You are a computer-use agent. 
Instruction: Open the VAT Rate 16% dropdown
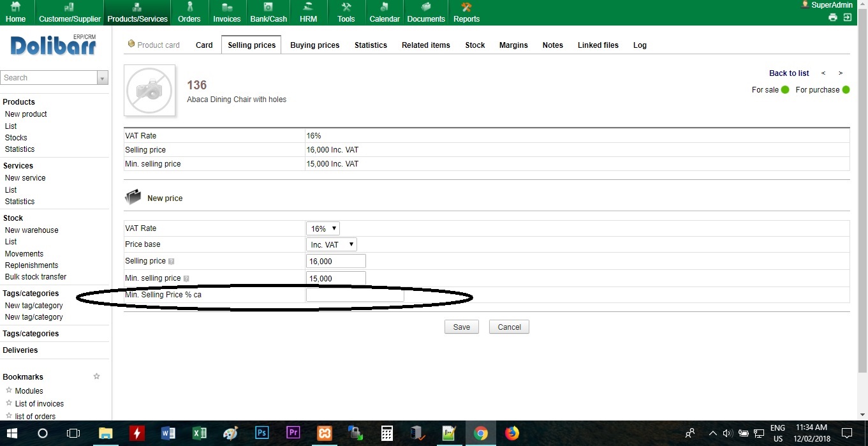pos(323,228)
